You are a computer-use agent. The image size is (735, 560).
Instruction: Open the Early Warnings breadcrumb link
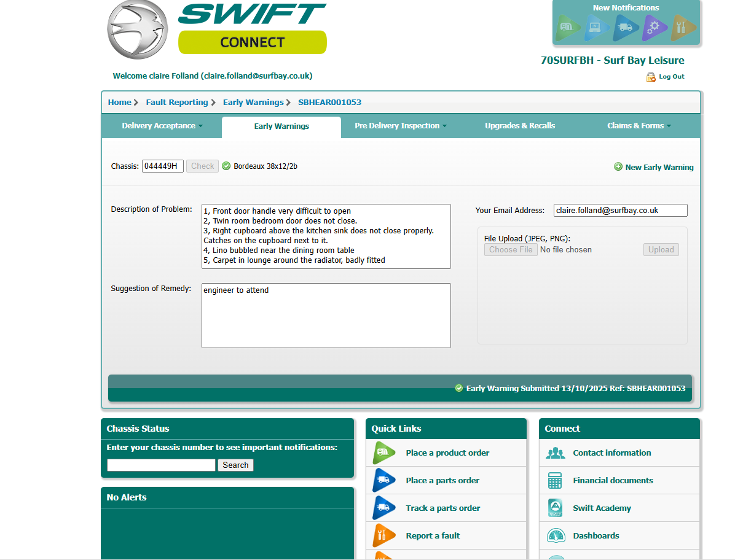[253, 102]
